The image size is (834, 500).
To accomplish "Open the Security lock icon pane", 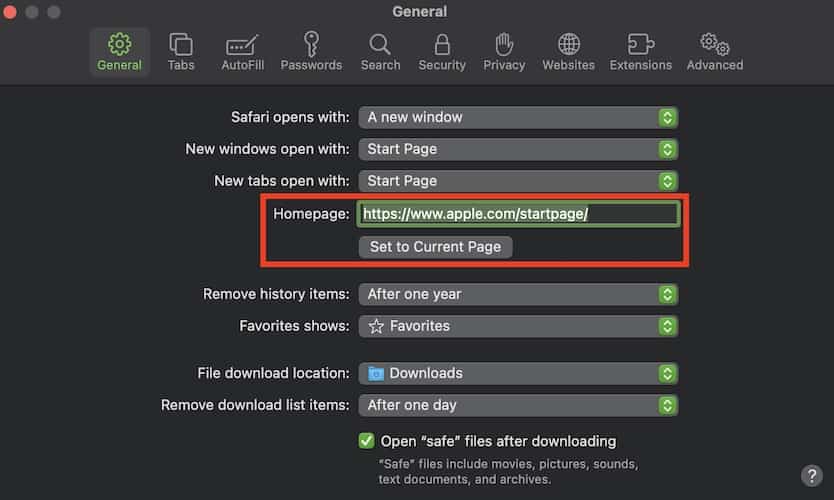I will pos(442,52).
